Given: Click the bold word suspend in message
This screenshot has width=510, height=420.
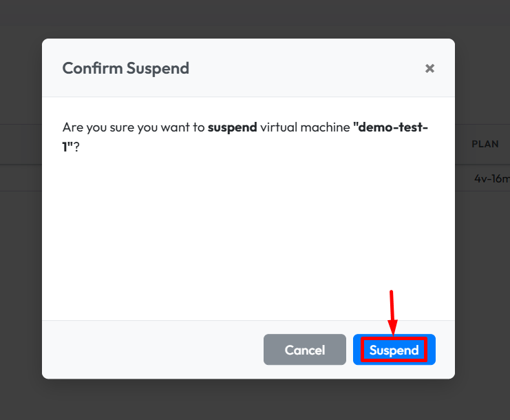Looking at the screenshot, I should 232,127.
